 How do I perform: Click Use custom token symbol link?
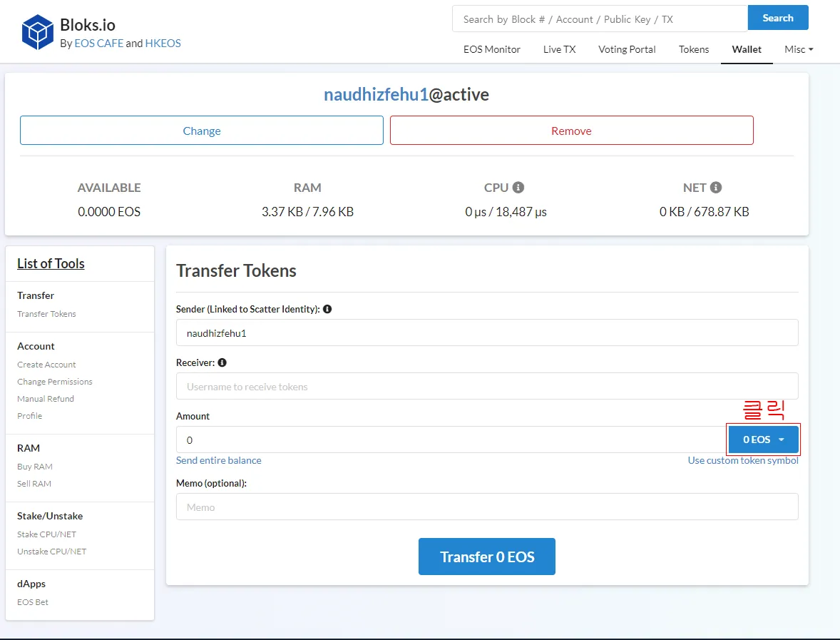point(743,460)
